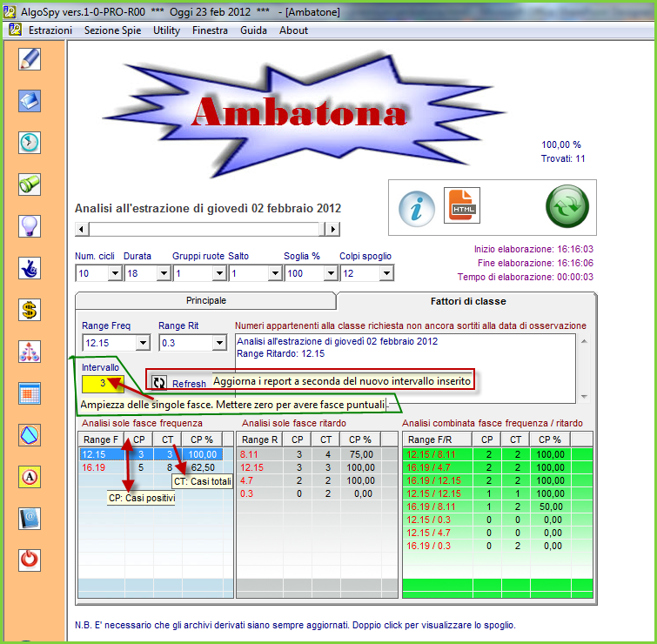657x644 pixels.
Task: Select the green flashlight icon
Action: pyautogui.click(x=30, y=184)
